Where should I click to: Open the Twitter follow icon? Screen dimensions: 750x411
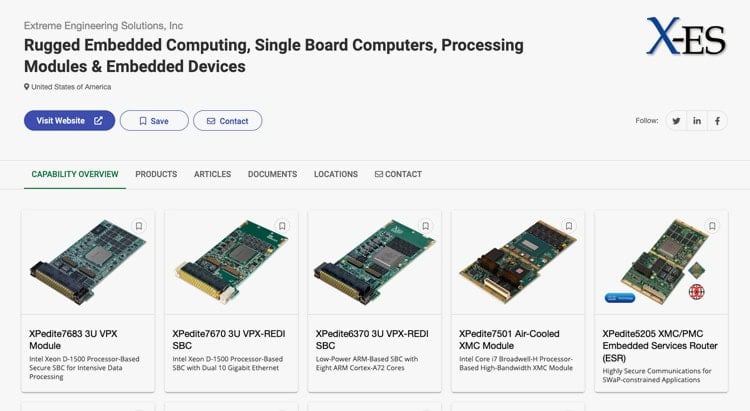point(676,121)
